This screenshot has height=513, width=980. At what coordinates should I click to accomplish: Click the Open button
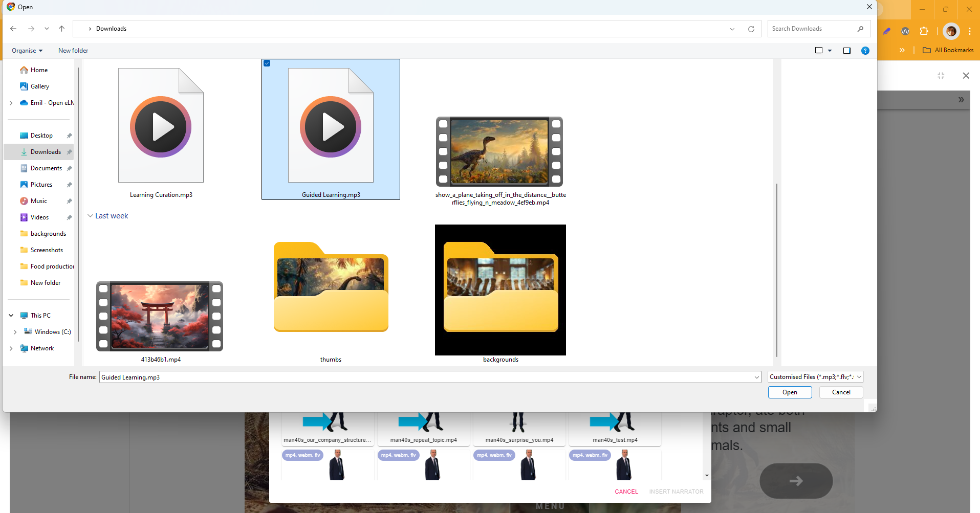(x=790, y=392)
